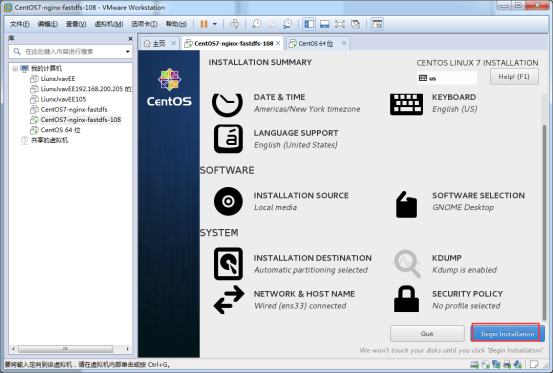Open the 虚拟机(M) menu
The image size is (553, 373).
coord(109,24)
